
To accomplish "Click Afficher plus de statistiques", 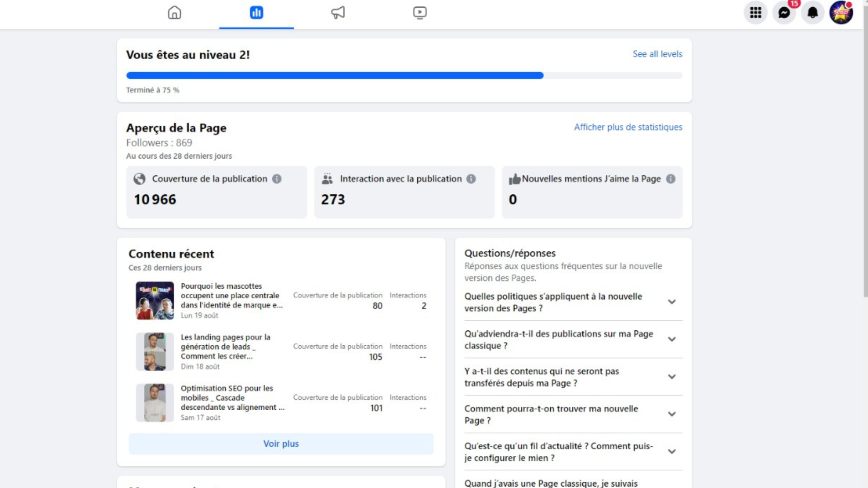I will 628,127.
